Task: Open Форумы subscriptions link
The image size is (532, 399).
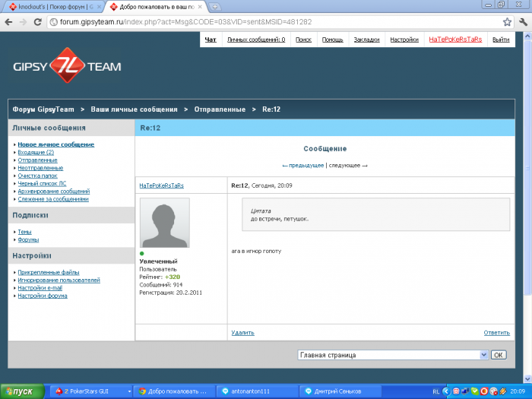Action: pos(28,240)
